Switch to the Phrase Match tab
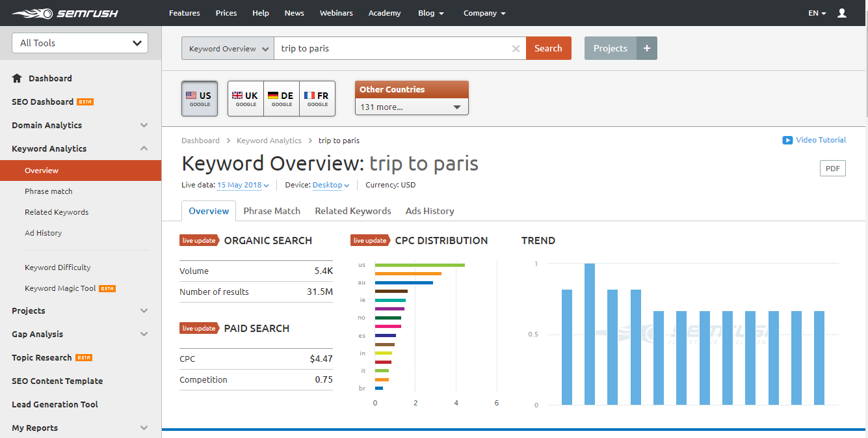 pyautogui.click(x=272, y=211)
